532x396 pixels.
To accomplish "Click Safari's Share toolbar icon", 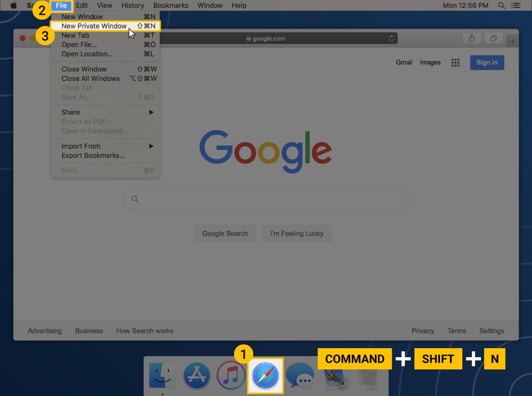I will tap(471, 38).
